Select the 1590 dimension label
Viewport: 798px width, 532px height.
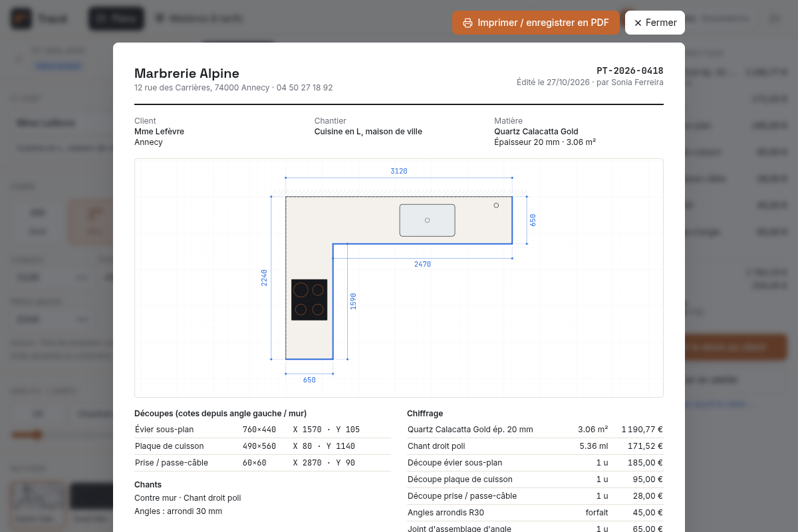(353, 301)
